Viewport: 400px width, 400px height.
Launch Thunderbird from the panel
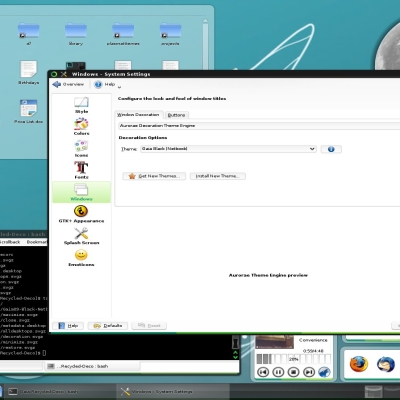coord(386,364)
